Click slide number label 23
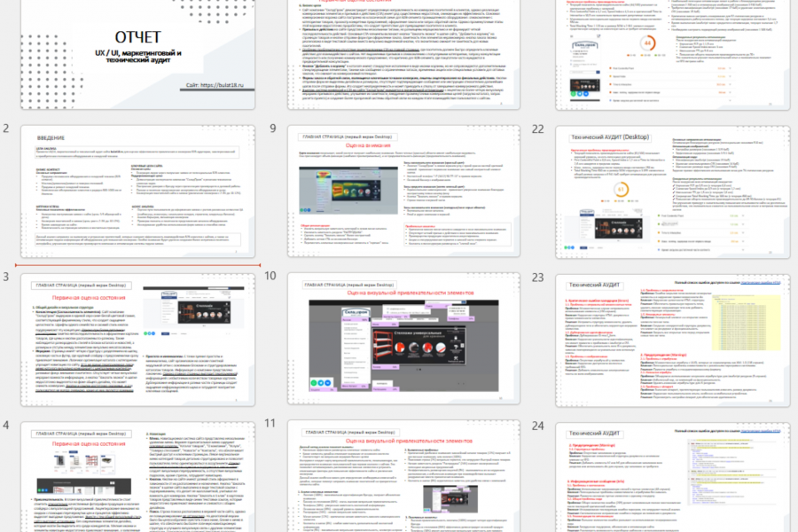Viewport: 798px width, 532px height. coord(538,278)
